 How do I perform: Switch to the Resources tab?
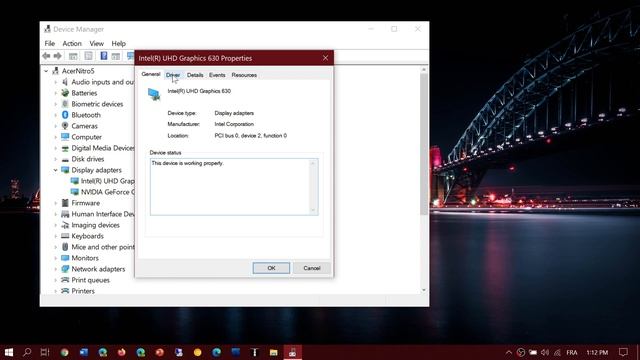244,75
